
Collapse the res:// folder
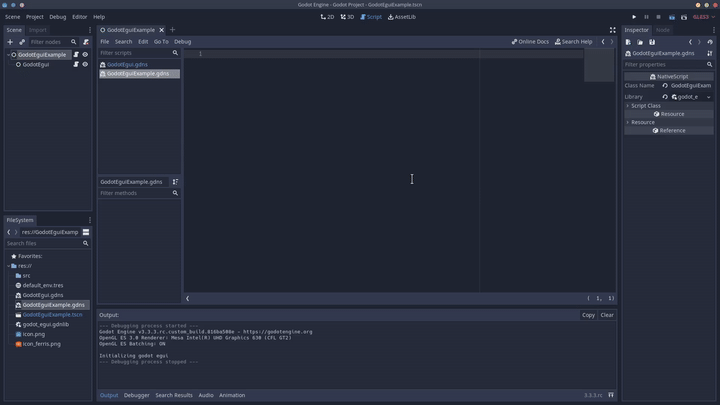pyautogui.click(x=9, y=266)
